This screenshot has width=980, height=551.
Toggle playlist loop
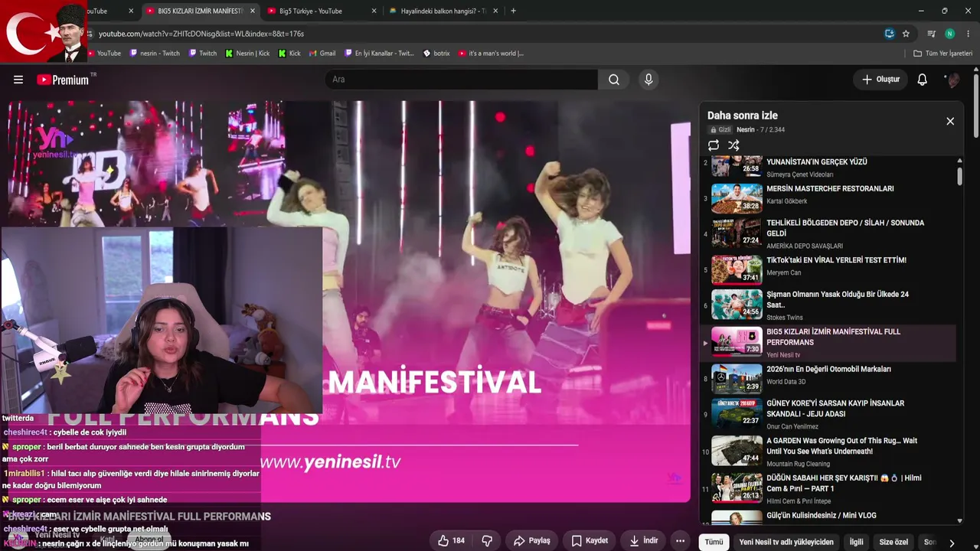coord(714,145)
